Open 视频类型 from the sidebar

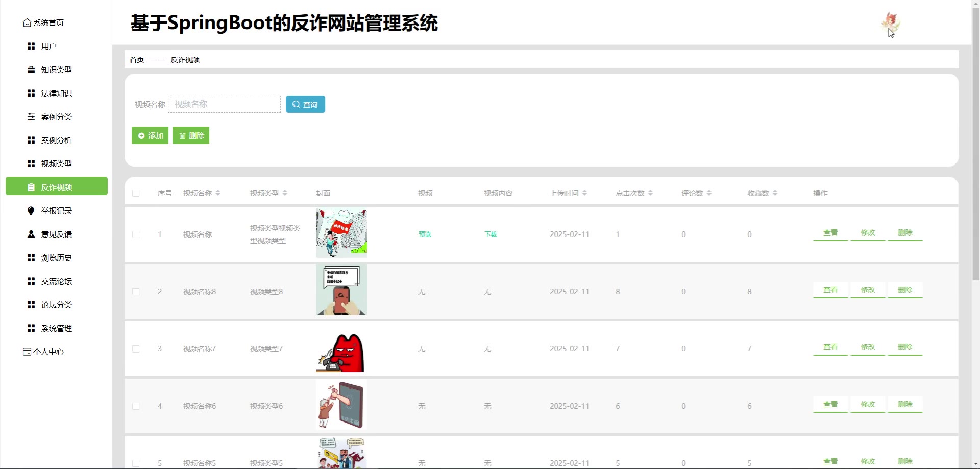pos(56,163)
